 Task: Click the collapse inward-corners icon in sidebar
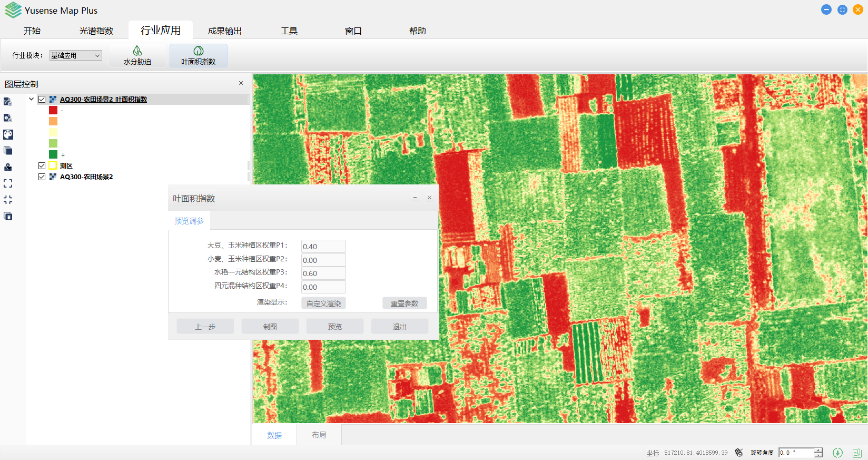8,200
